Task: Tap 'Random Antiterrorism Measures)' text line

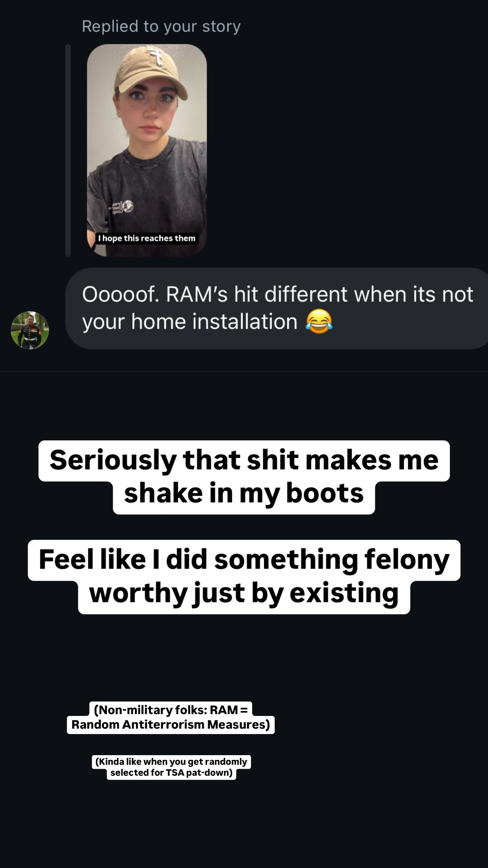Action: pos(171,724)
